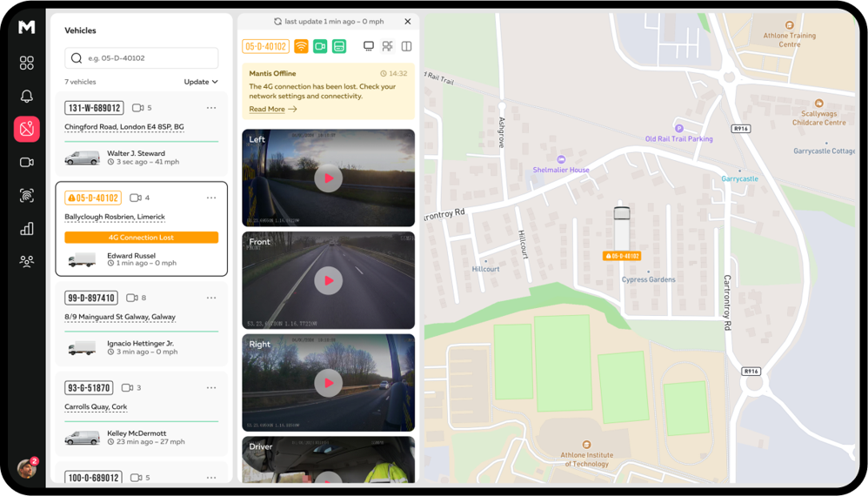Click the 05-D-40102 plate badge in detail header

click(x=266, y=46)
